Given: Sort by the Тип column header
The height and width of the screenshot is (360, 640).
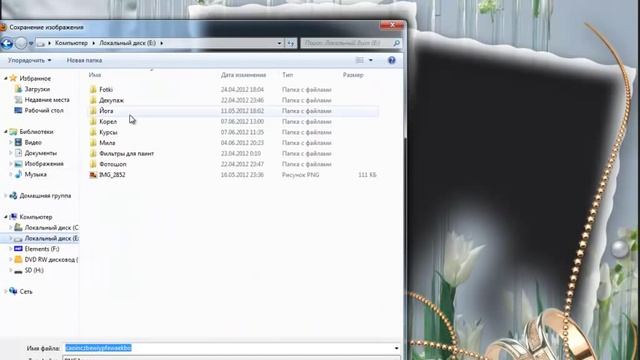Looking at the screenshot, I should pos(287,75).
